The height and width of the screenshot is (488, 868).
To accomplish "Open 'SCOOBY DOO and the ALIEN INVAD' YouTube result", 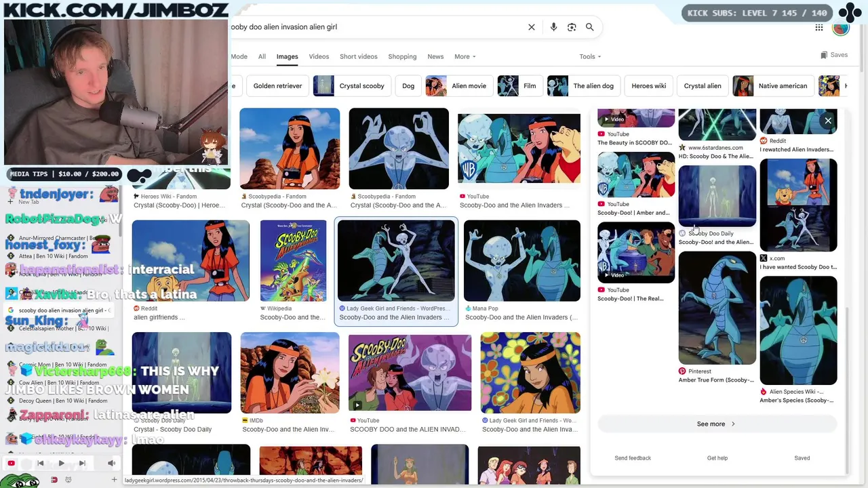I will coord(410,373).
